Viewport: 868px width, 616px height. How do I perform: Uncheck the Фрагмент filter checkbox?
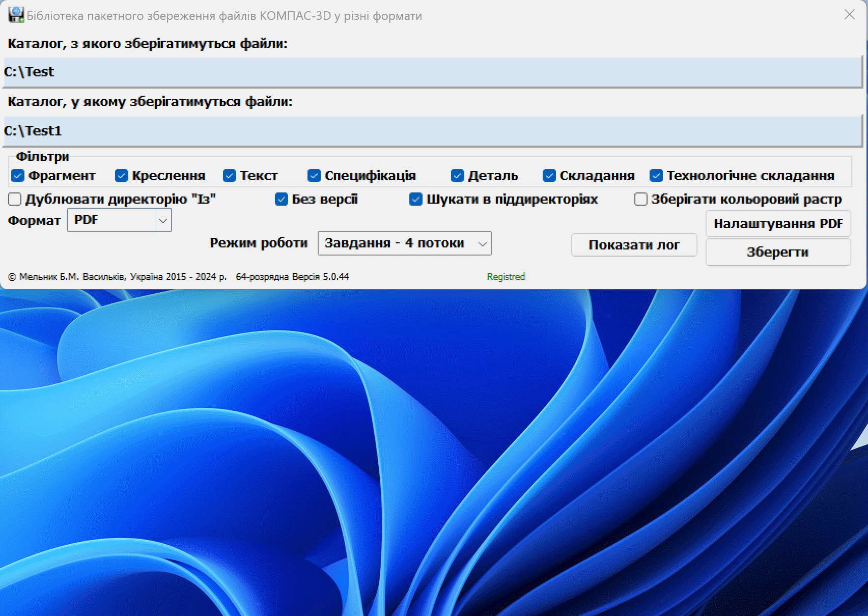(18, 176)
